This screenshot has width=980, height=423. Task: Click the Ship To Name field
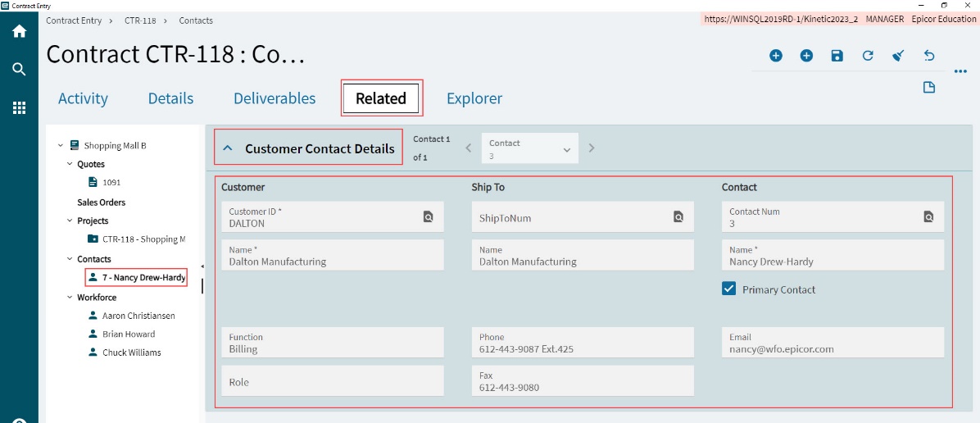(583, 255)
